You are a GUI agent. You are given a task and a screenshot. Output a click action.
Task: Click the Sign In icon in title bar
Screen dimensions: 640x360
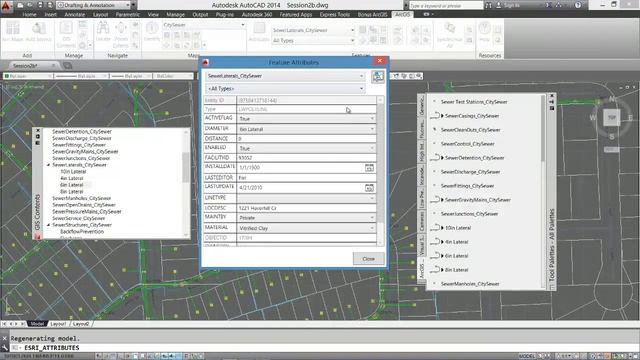[x=499, y=5]
